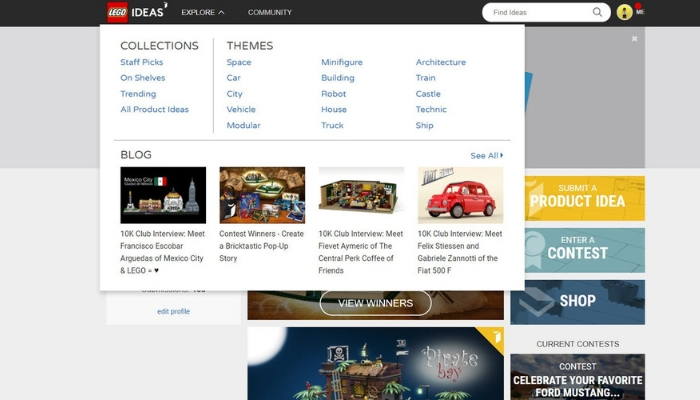Select the Space theme
Image resolution: width=700 pixels, height=400 pixels.
[239, 62]
